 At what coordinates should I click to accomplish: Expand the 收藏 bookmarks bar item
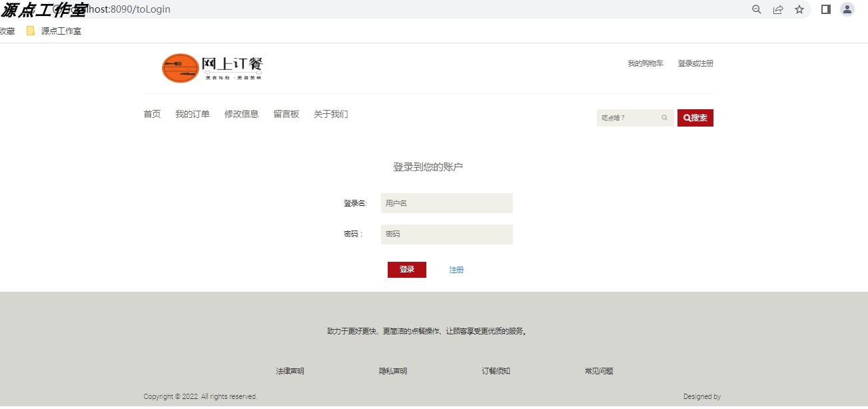[x=7, y=30]
